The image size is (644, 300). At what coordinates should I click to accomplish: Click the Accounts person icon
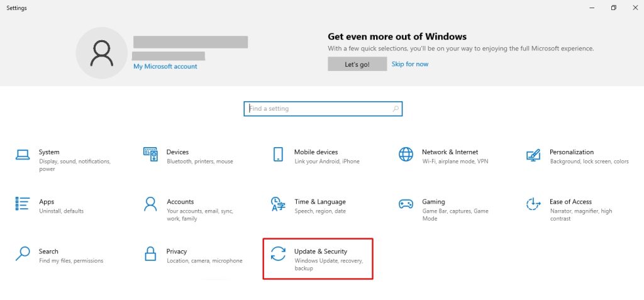[x=150, y=204]
